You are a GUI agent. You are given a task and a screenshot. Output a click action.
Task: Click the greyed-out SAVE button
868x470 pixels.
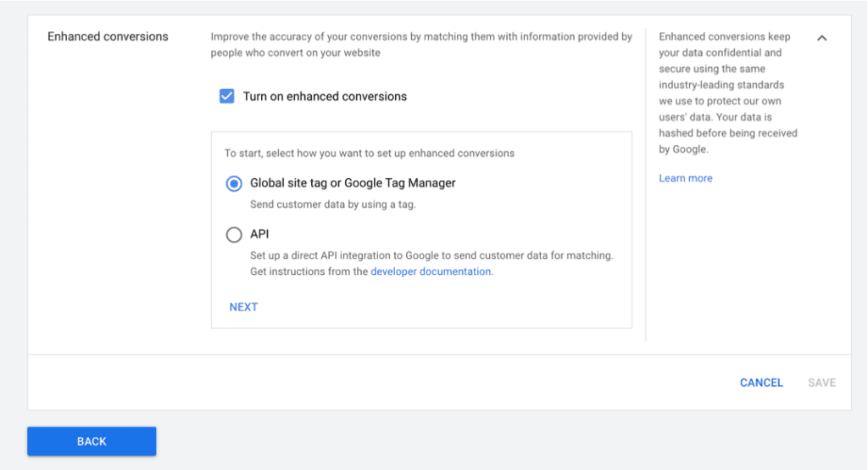pos(821,383)
